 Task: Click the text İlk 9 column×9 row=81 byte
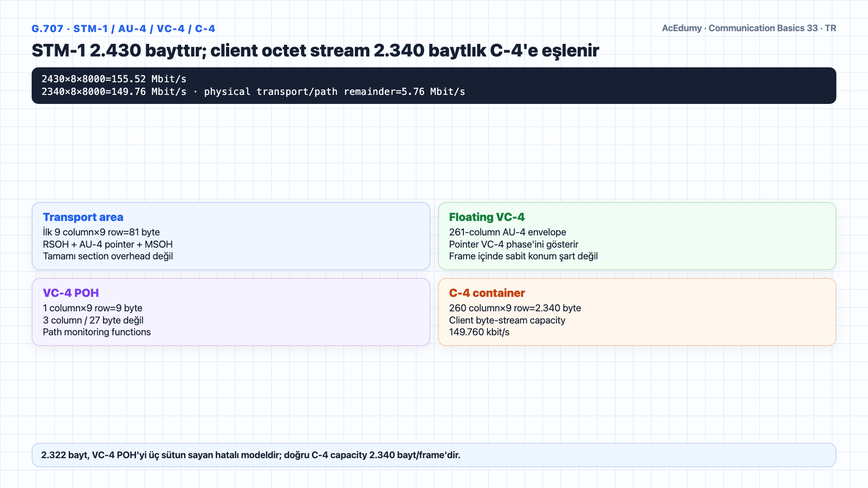[101, 232]
